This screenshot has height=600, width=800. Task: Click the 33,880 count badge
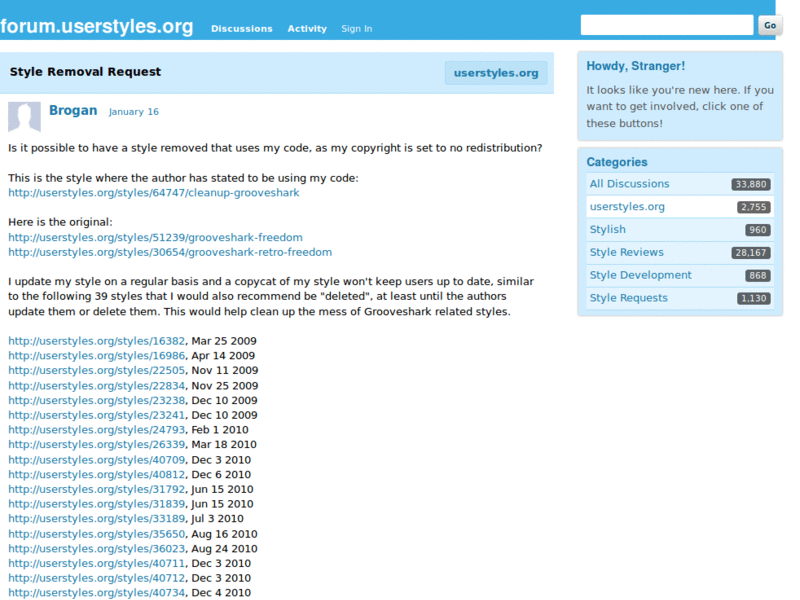point(751,184)
